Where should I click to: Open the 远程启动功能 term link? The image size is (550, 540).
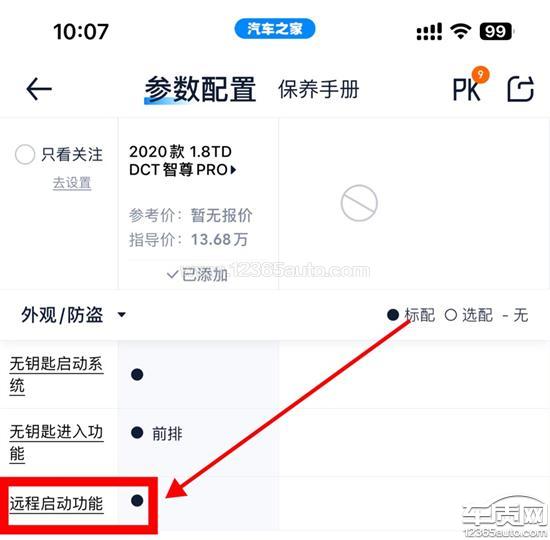pyautogui.click(x=56, y=504)
